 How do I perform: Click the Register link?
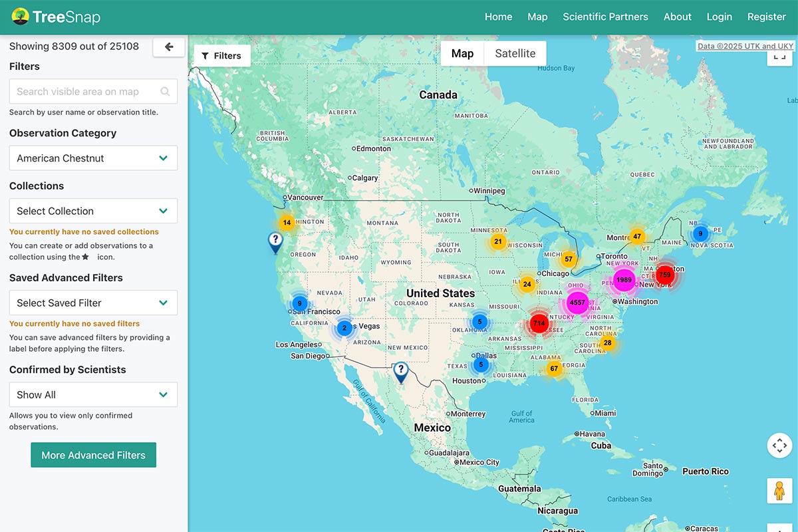click(x=766, y=17)
